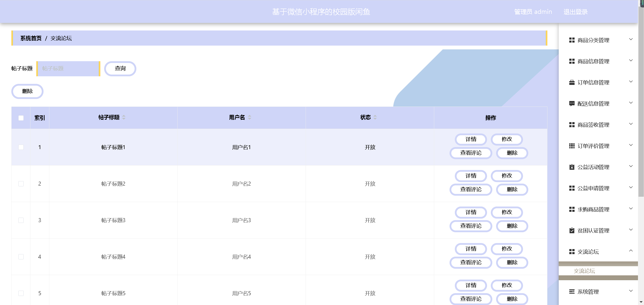Viewport: 644px width, 305px height.
Task: Select the checkbox for row 3
Action: click(21, 220)
